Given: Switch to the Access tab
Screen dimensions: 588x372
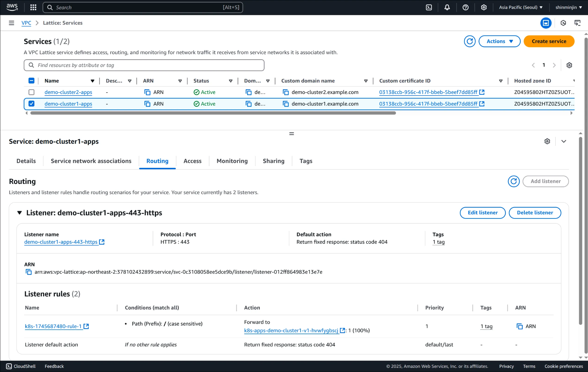Looking at the screenshot, I should pos(193,161).
